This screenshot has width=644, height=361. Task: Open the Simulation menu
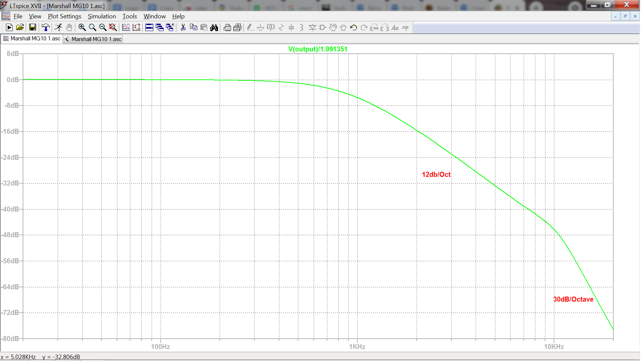[x=102, y=16]
